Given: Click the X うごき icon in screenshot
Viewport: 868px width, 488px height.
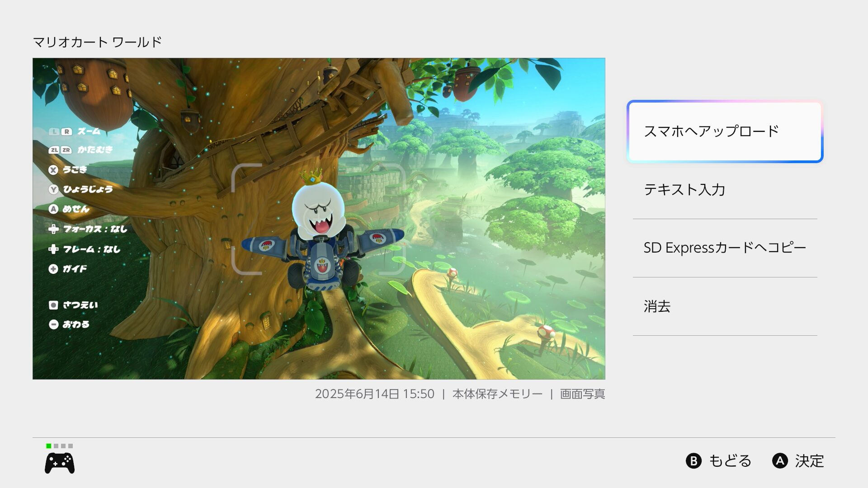Looking at the screenshot, I should pyautogui.click(x=53, y=170).
